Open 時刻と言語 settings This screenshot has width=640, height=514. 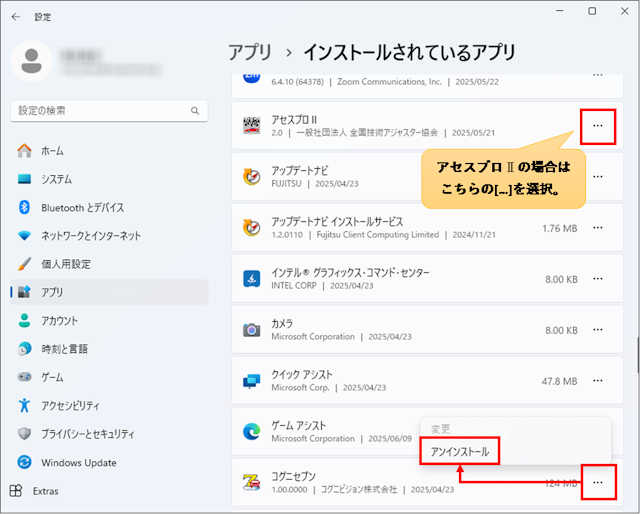click(x=109, y=349)
